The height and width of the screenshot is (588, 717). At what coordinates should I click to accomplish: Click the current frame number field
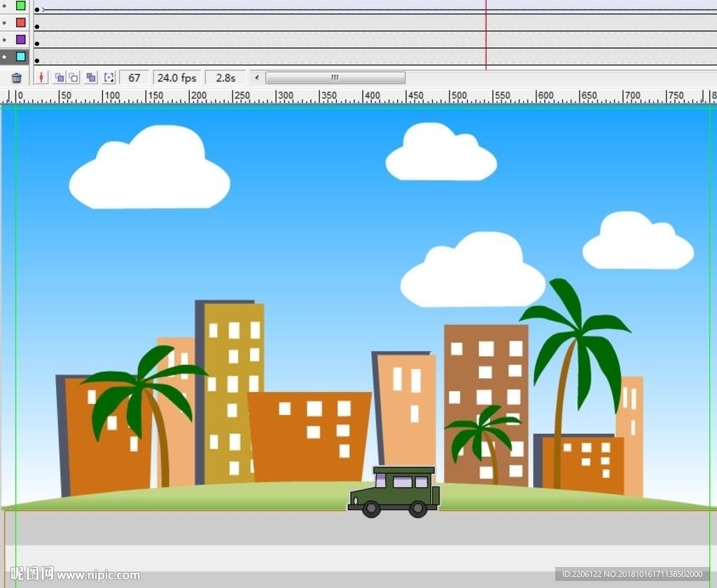134,78
